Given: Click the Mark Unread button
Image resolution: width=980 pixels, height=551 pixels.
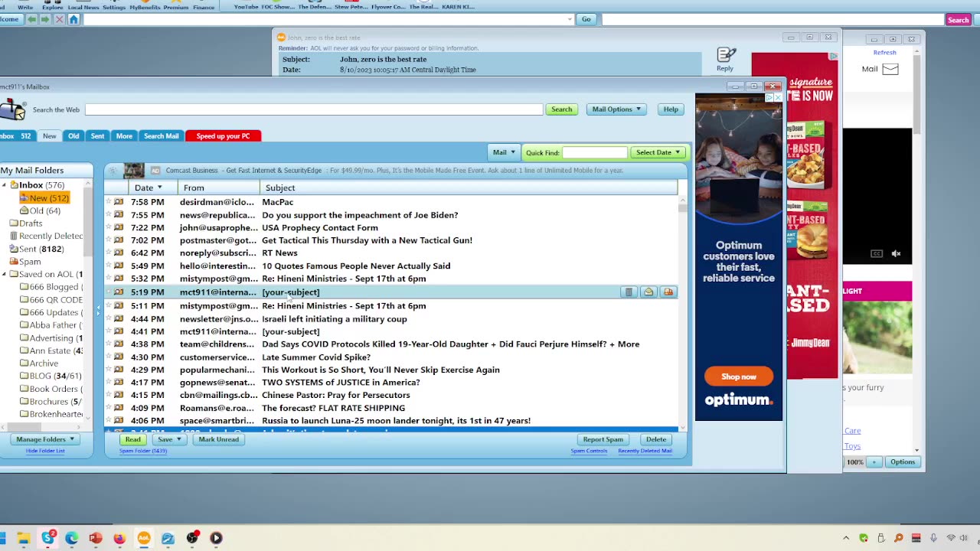Looking at the screenshot, I should pyautogui.click(x=219, y=439).
